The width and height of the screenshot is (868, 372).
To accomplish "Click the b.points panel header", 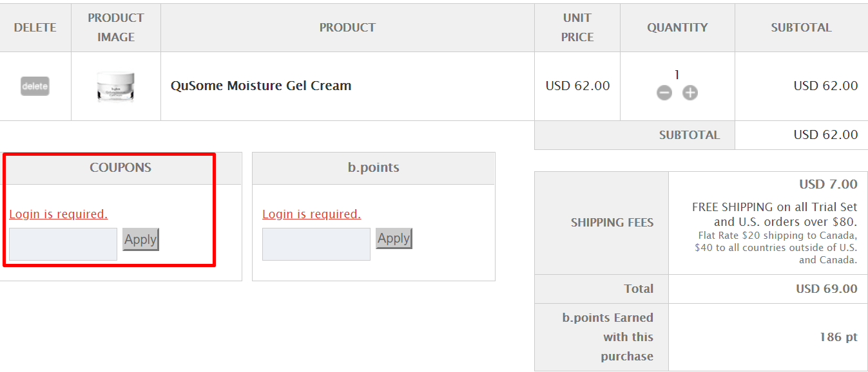I will coord(374,168).
